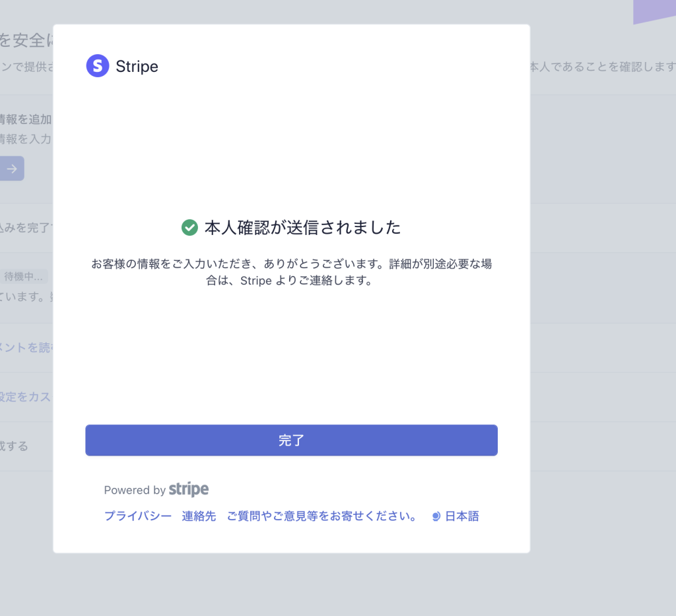Click the 情報を追加 background item
This screenshot has width=676, height=616.
tap(26, 120)
